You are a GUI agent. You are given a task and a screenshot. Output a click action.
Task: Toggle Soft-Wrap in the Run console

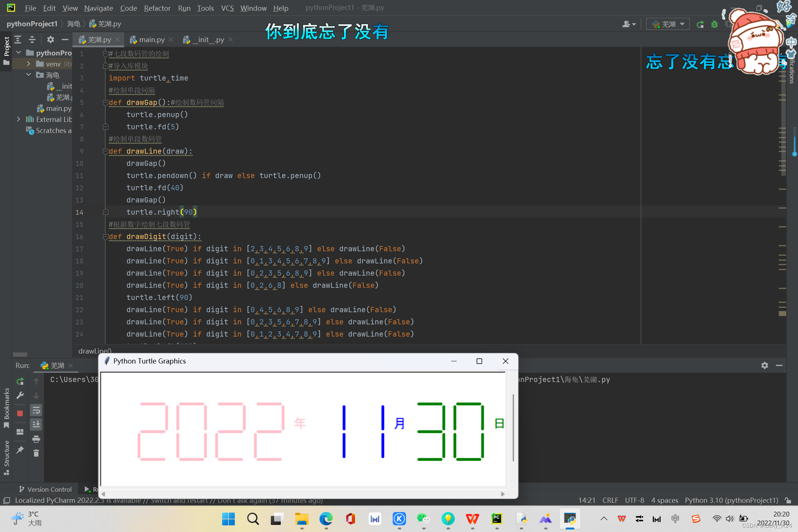[x=36, y=410]
